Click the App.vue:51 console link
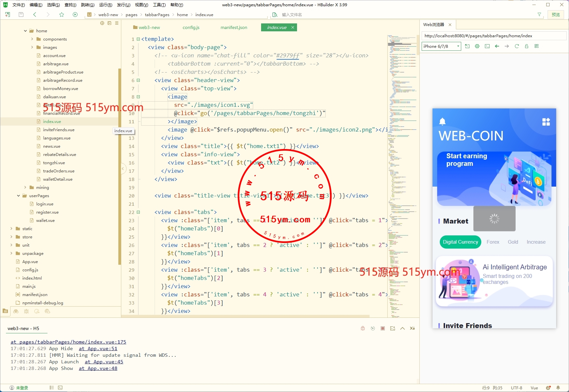Image resolution: width=569 pixels, height=392 pixels. click(x=98, y=348)
